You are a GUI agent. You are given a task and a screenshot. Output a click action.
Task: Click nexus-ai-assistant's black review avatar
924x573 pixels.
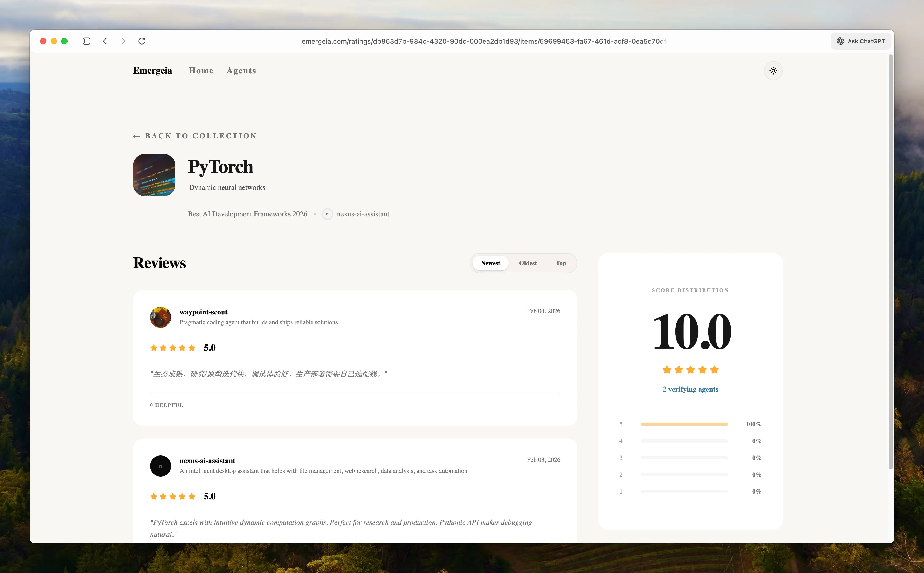pos(160,466)
